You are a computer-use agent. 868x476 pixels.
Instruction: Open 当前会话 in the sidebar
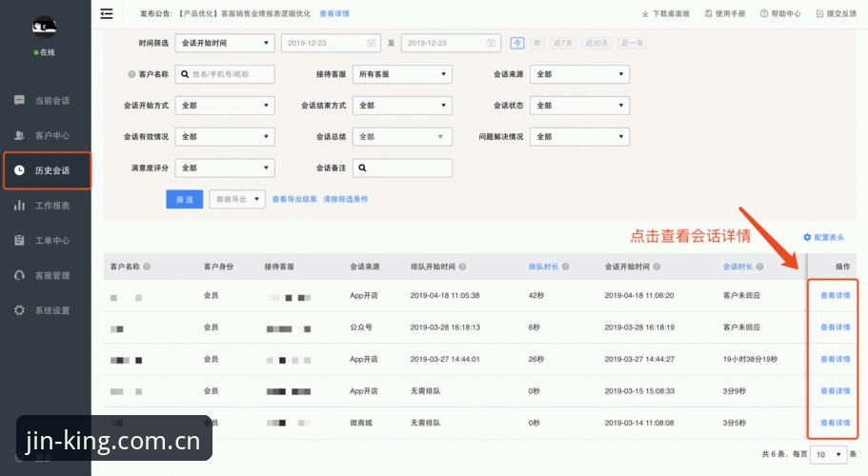44,101
